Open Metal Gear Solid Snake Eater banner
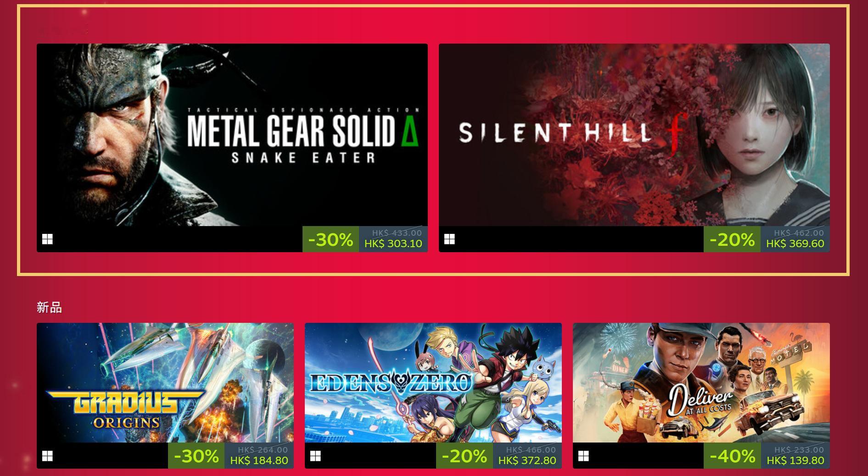 232,135
